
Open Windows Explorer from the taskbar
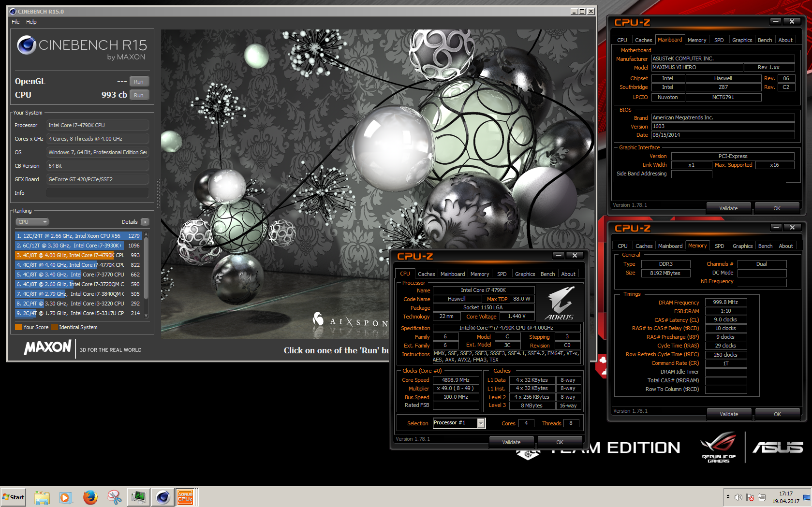[x=42, y=497]
